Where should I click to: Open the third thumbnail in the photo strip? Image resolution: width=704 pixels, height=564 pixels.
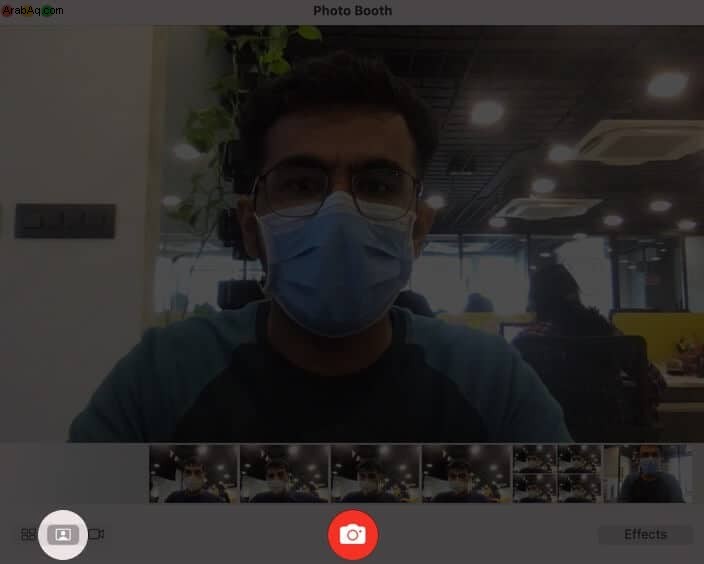[x=375, y=474]
